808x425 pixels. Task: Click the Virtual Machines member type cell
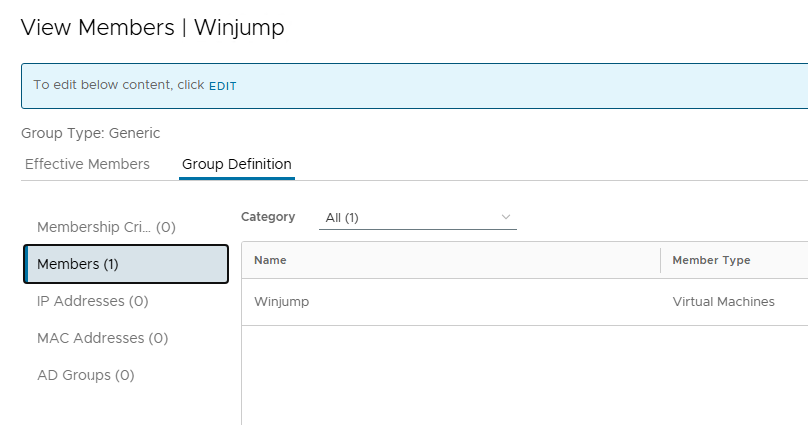pos(723,302)
